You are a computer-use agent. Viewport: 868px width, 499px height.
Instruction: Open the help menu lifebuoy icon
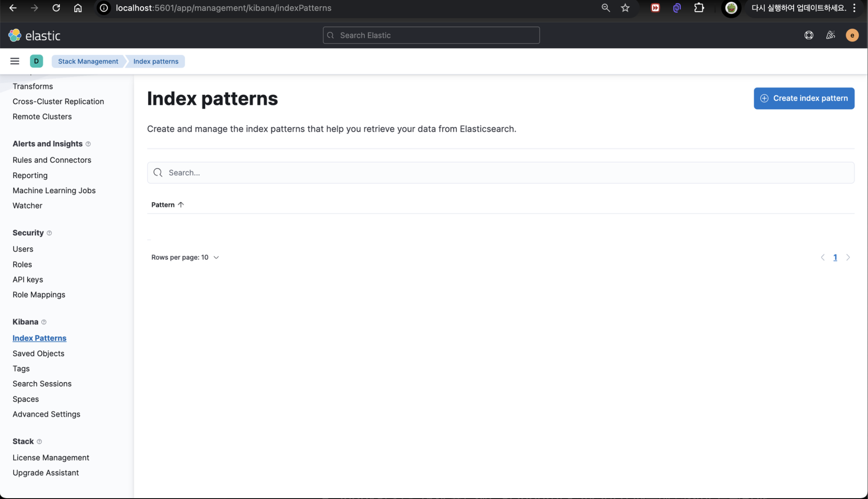point(808,36)
